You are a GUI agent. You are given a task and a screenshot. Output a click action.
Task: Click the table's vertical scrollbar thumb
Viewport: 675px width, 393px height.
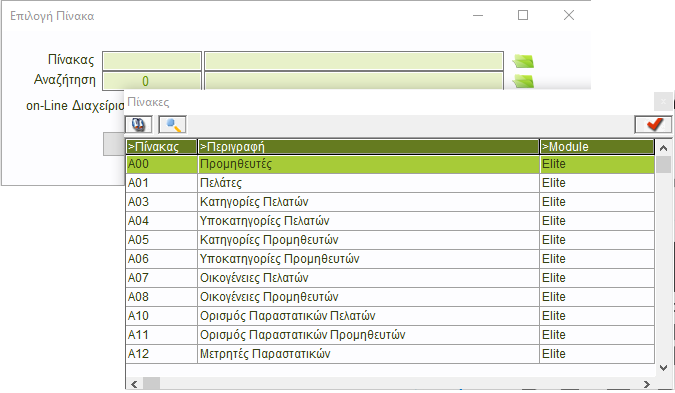[663, 164]
